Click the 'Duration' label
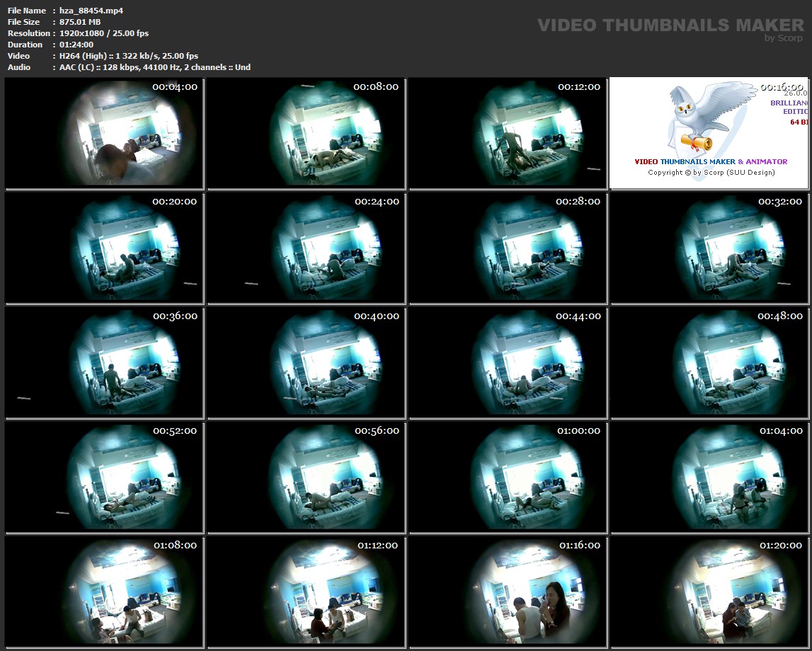 25,45
